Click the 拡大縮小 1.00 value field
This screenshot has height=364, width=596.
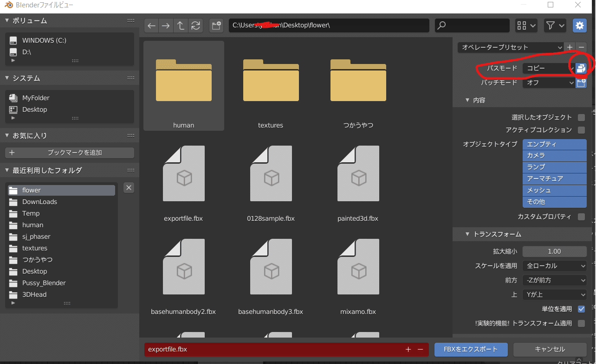click(x=555, y=251)
